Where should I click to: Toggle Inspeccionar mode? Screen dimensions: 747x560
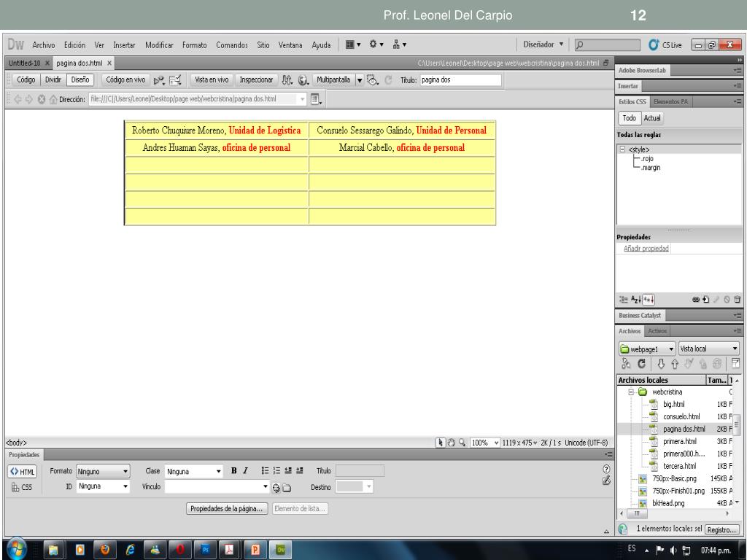tap(256, 79)
